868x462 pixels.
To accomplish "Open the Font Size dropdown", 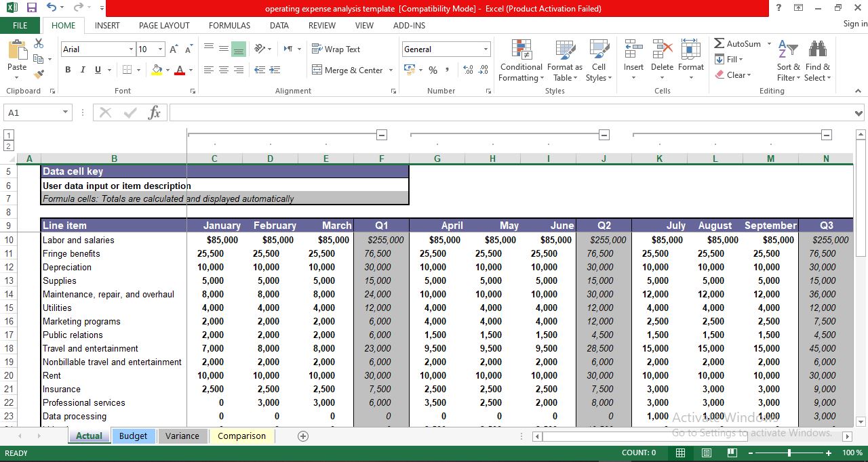I will pyautogui.click(x=159, y=49).
